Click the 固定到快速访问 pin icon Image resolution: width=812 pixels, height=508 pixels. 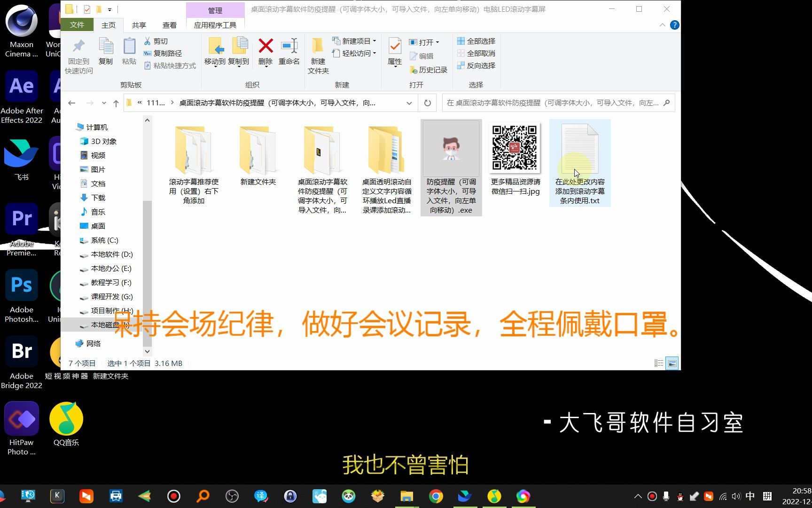(x=78, y=46)
